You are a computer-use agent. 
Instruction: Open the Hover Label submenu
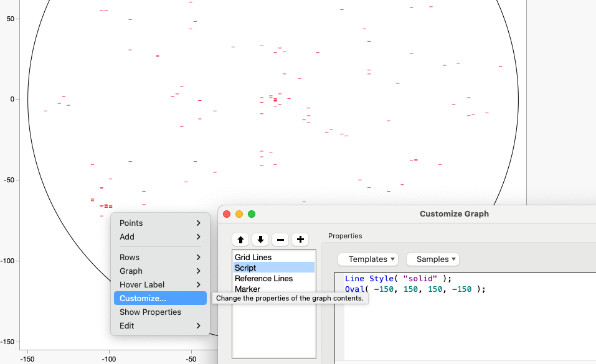[x=160, y=284]
